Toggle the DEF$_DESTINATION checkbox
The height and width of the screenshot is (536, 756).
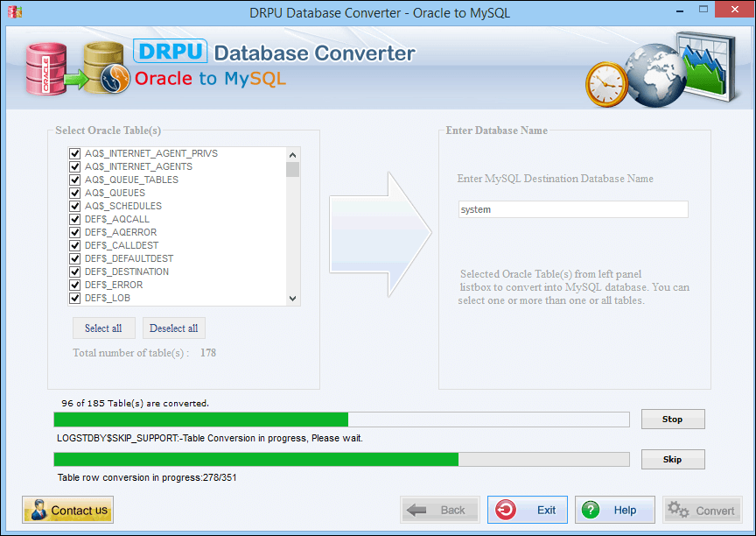(74, 272)
